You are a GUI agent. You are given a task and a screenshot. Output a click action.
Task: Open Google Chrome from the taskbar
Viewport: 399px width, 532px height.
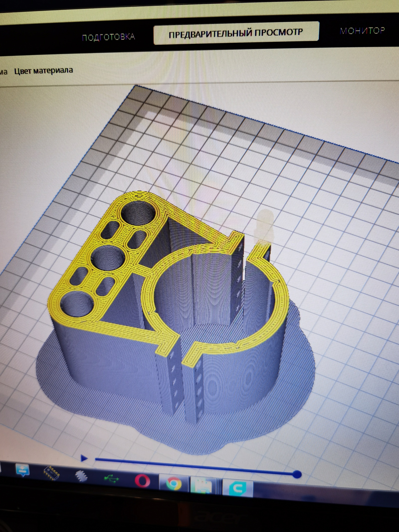point(174,483)
